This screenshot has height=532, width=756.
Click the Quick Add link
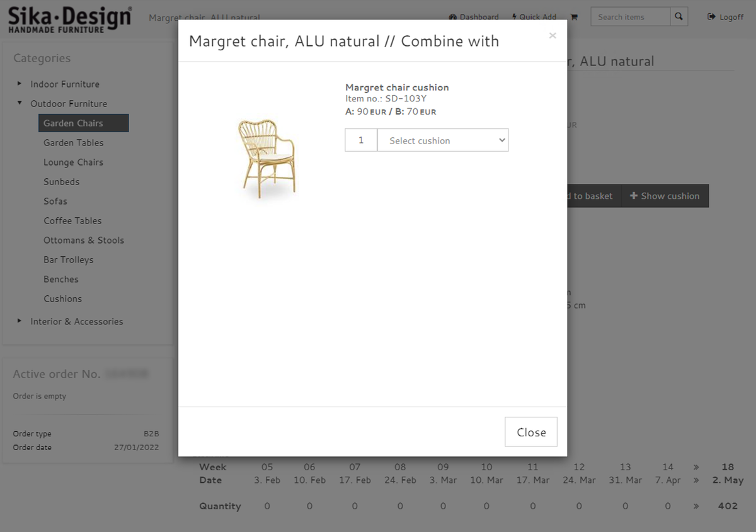(534, 17)
